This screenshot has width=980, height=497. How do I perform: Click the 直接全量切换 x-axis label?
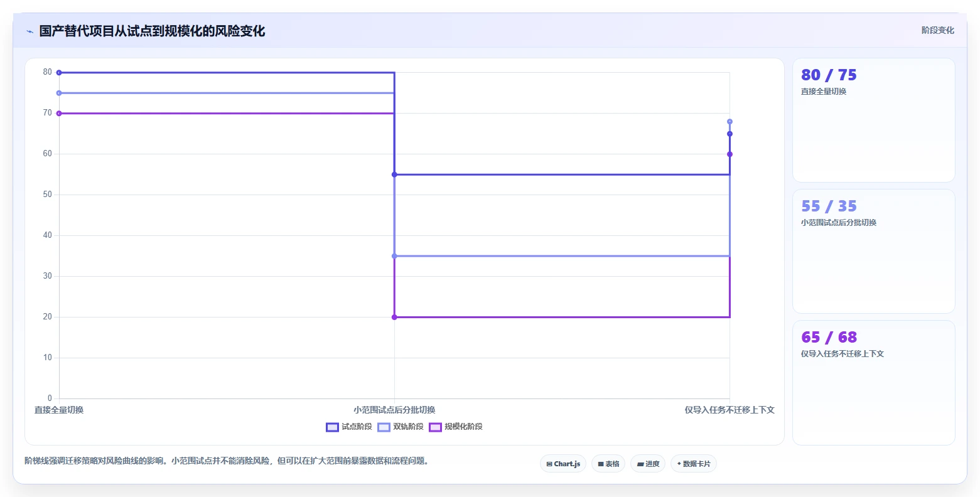[59, 410]
